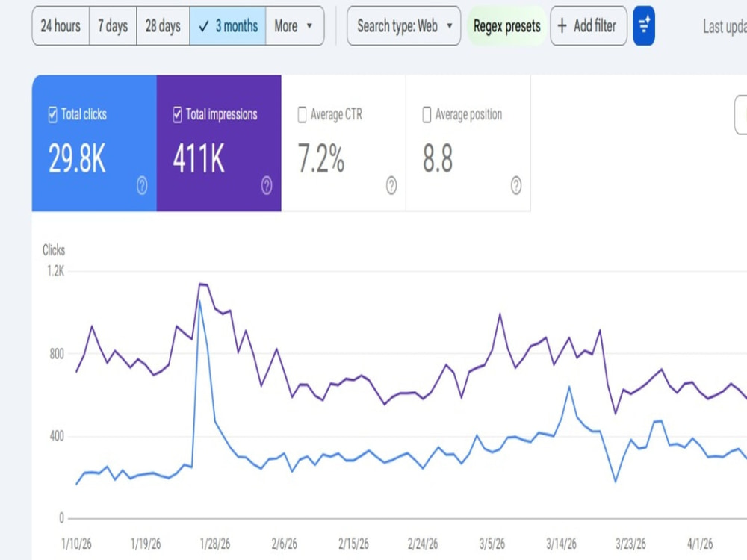Click the 4/1/26 date label
Screen dimensions: 747x560
pos(700,544)
